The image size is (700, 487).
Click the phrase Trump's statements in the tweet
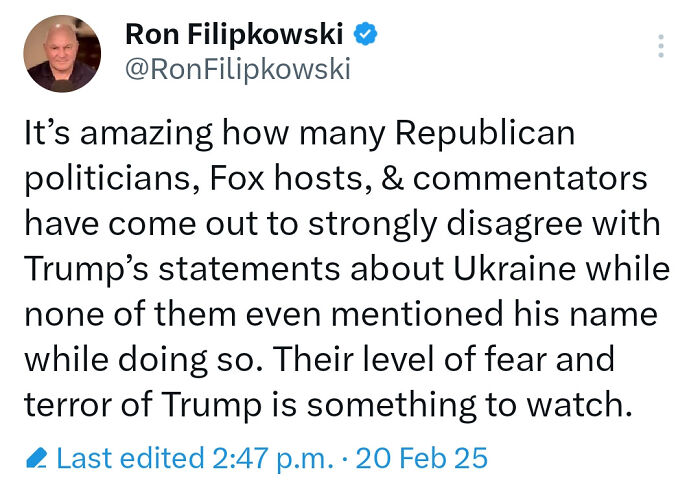point(183,269)
